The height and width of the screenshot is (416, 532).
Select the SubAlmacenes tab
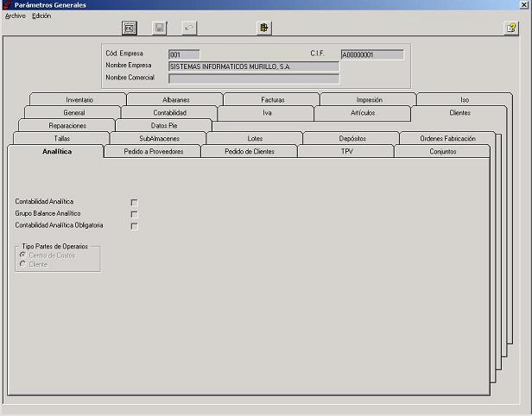pyautogui.click(x=159, y=138)
